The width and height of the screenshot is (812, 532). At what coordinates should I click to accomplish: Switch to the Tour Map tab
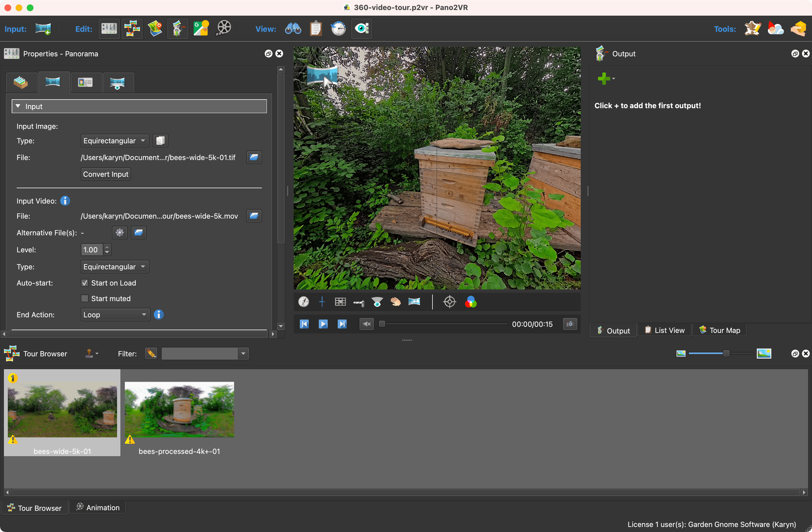point(719,330)
